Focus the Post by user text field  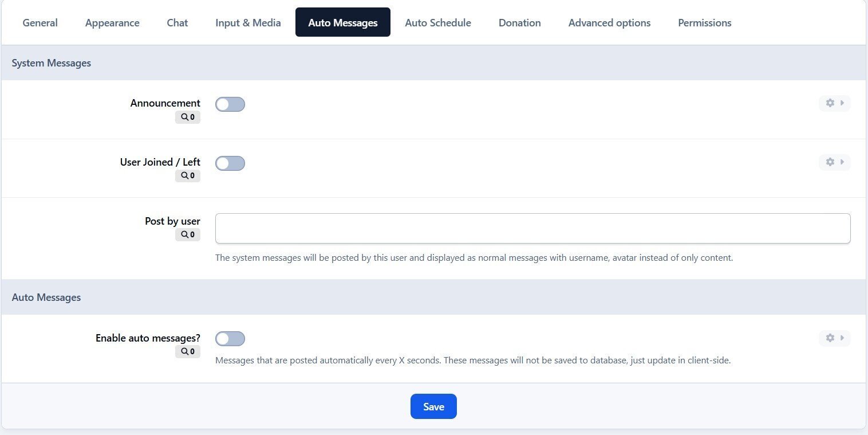coord(532,229)
